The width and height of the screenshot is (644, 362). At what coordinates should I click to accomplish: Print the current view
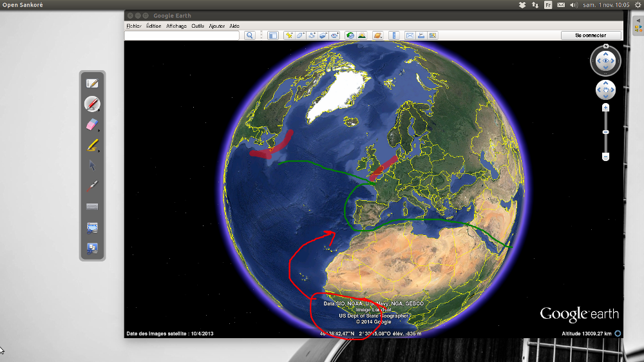[421, 35]
